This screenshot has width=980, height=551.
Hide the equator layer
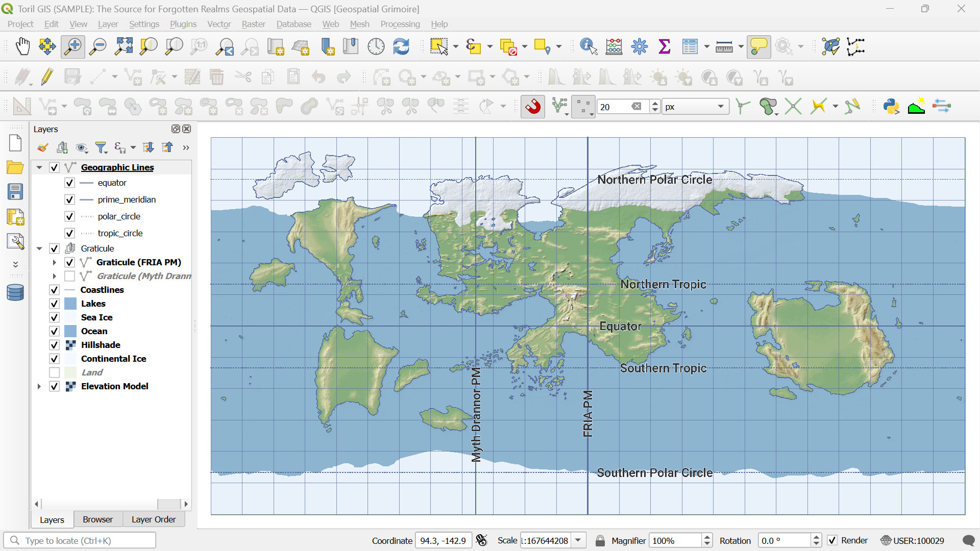[x=69, y=183]
